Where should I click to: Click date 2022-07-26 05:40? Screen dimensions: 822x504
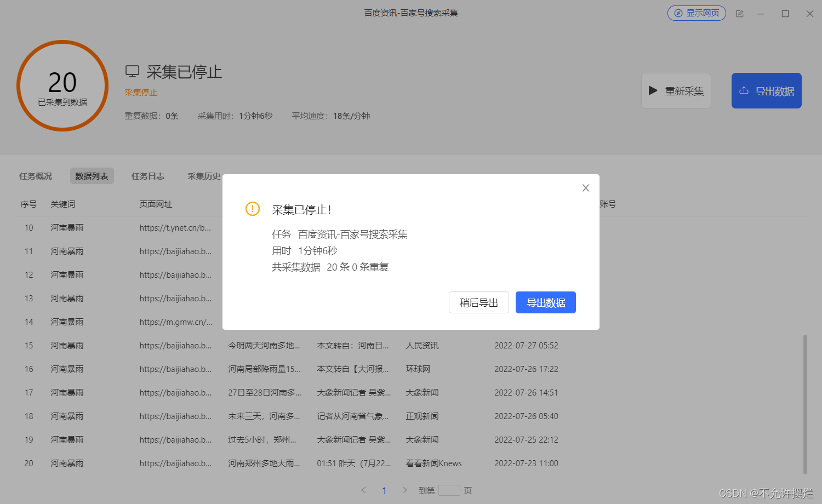click(526, 416)
